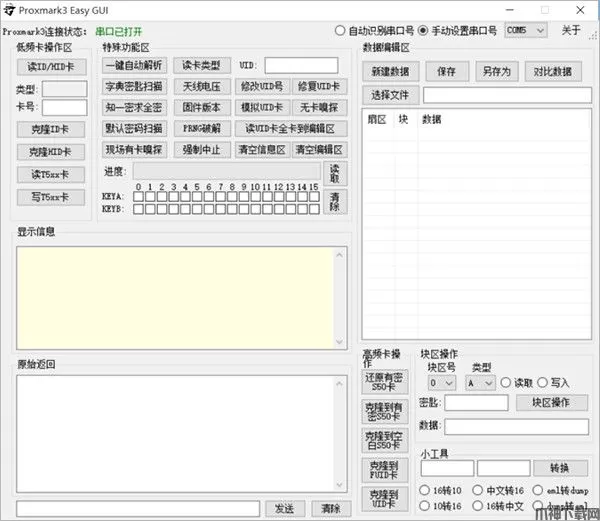Image resolution: width=600 pixels, height=521 pixels.
Task: Click the 另存为 save-as button
Action: point(497,71)
